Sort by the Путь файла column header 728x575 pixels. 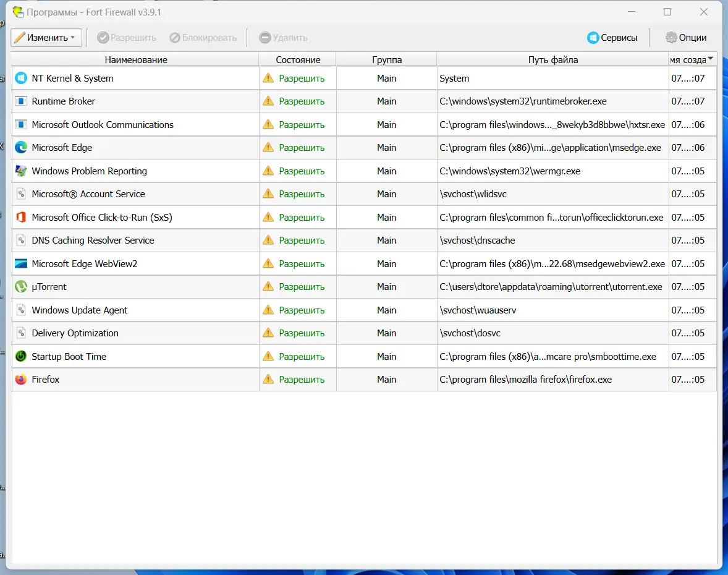point(552,59)
